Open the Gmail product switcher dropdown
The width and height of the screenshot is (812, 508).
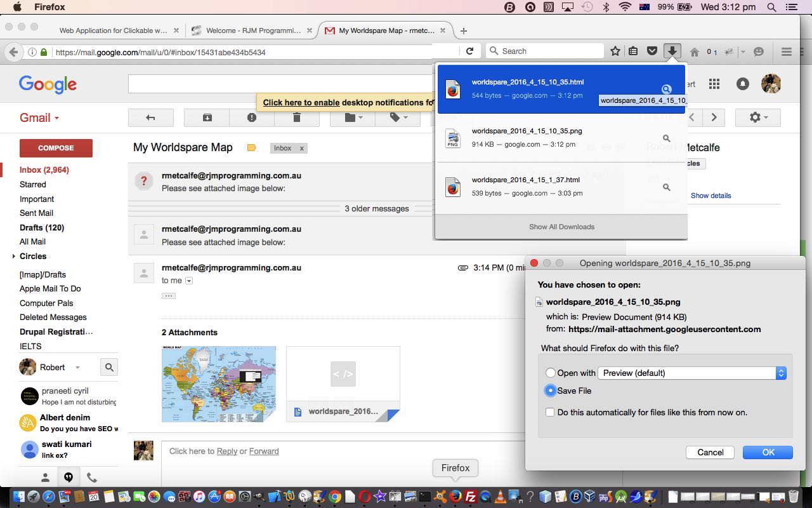[39, 117]
